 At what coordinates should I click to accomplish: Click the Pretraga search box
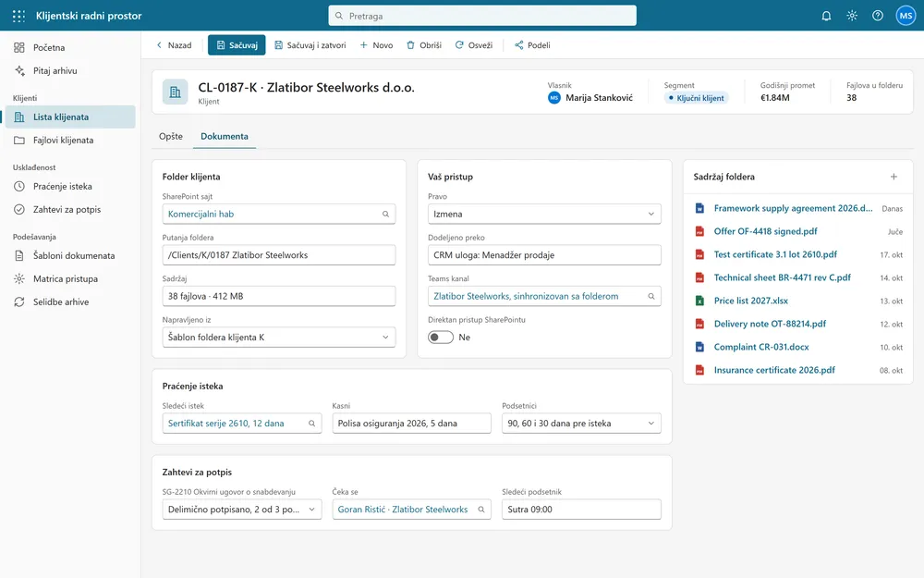click(482, 16)
